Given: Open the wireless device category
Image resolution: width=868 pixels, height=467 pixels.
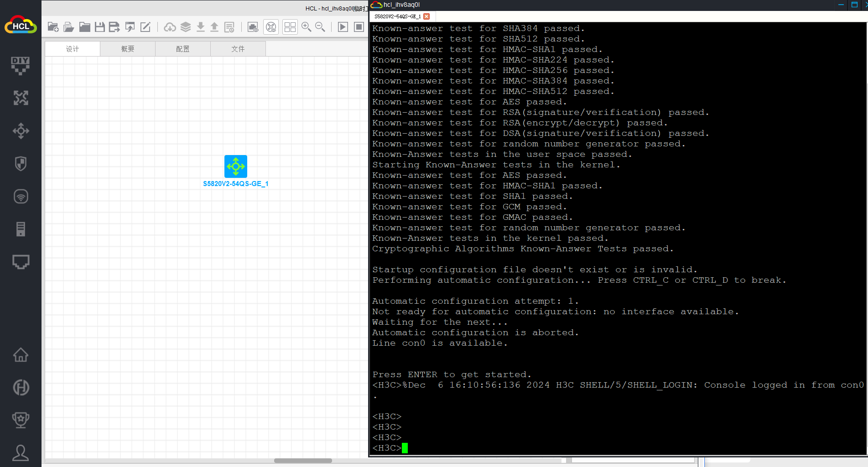Looking at the screenshot, I should (x=21, y=197).
